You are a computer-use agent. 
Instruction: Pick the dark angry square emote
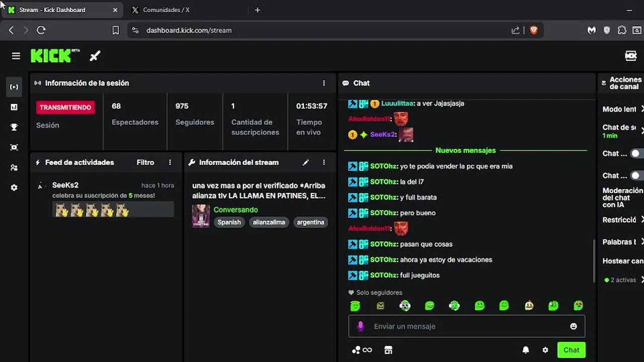pos(380,305)
